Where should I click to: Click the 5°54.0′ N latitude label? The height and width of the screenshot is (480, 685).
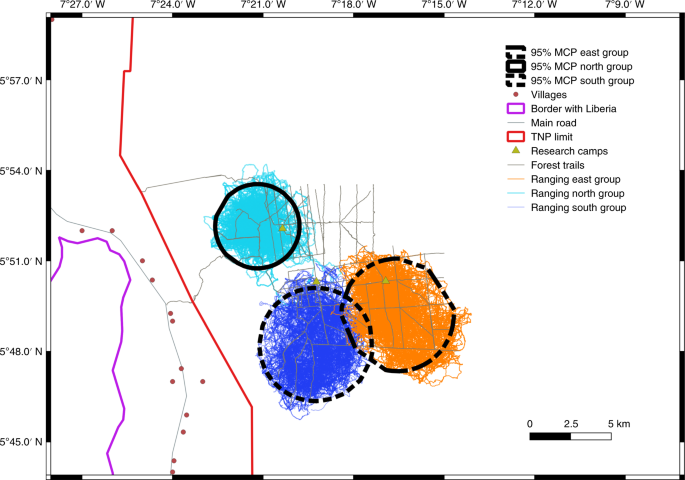point(21,171)
